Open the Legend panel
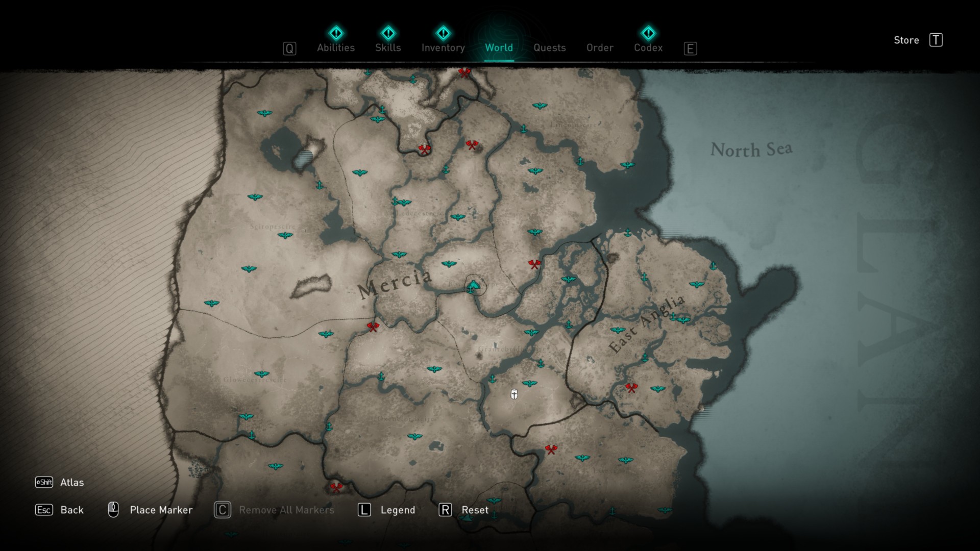This screenshot has width=980, height=551. pos(398,510)
